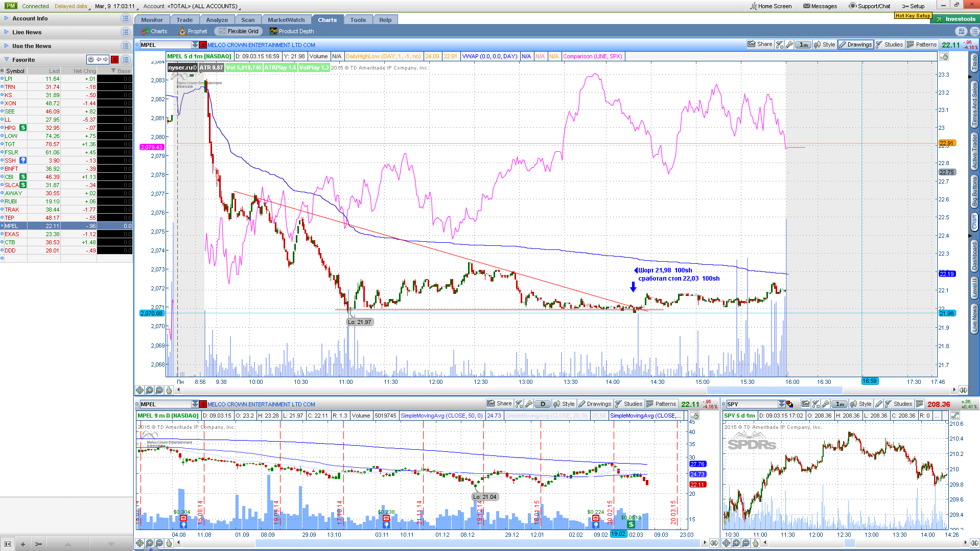This screenshot has width=980, height=551.
Task: Open the Live News side tab
Action: point(974,319)
